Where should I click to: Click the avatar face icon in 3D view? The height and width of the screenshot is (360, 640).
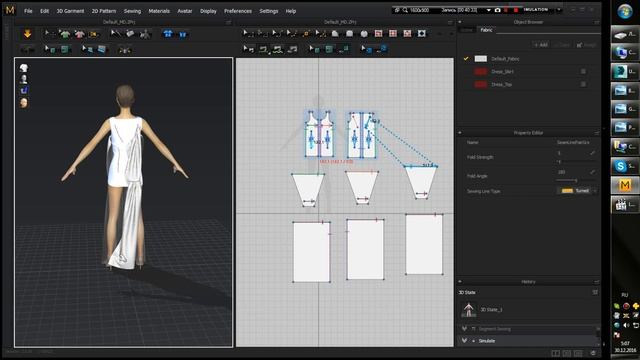point(24,102)
